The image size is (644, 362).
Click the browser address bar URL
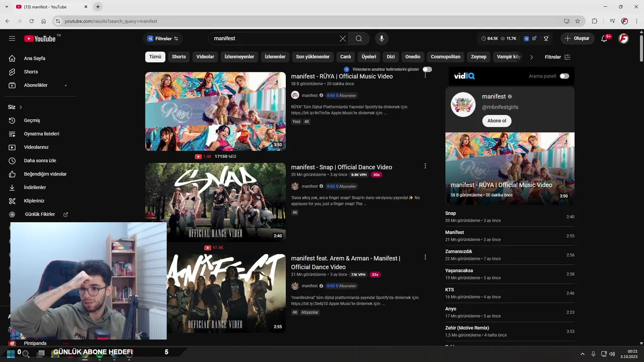click(x=111, y=21)
